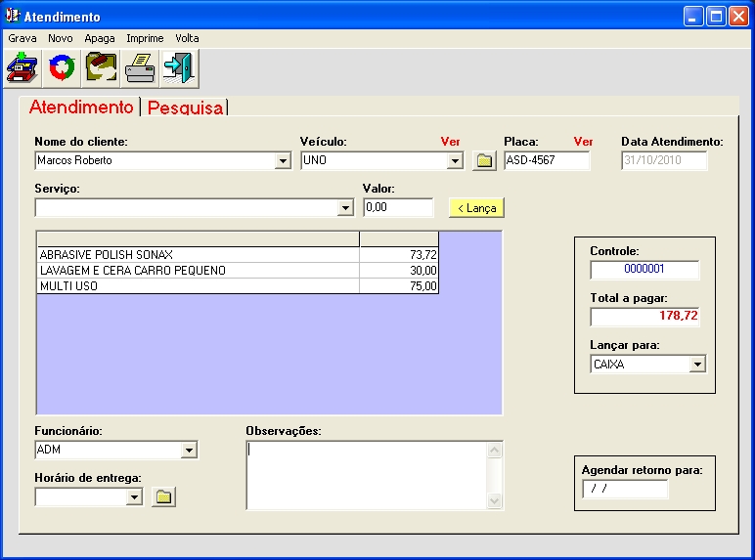Open the Serviço dropdown list
The width and height of the screenshot is (755, 560).
tap(344, 208)
